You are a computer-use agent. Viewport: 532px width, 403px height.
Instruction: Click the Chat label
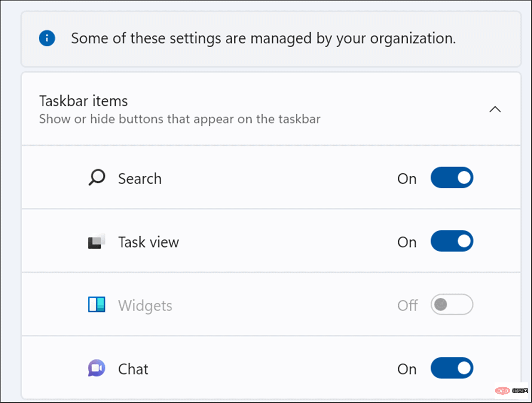[133, 369]
